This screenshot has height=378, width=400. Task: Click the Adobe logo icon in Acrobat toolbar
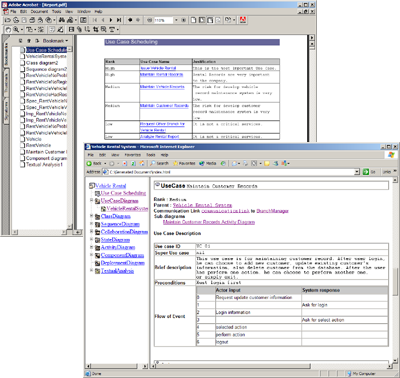[x=243, y=20]
